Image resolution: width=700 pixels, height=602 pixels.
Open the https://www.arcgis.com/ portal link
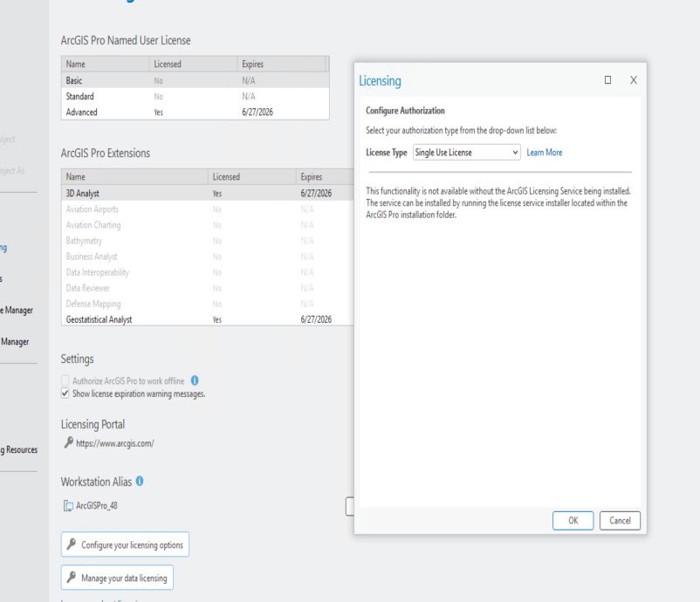point(114,443)
